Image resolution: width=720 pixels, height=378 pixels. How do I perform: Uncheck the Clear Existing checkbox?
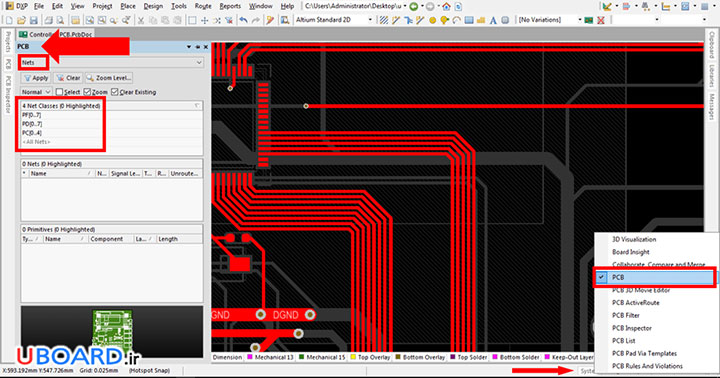tap(115, 92)
